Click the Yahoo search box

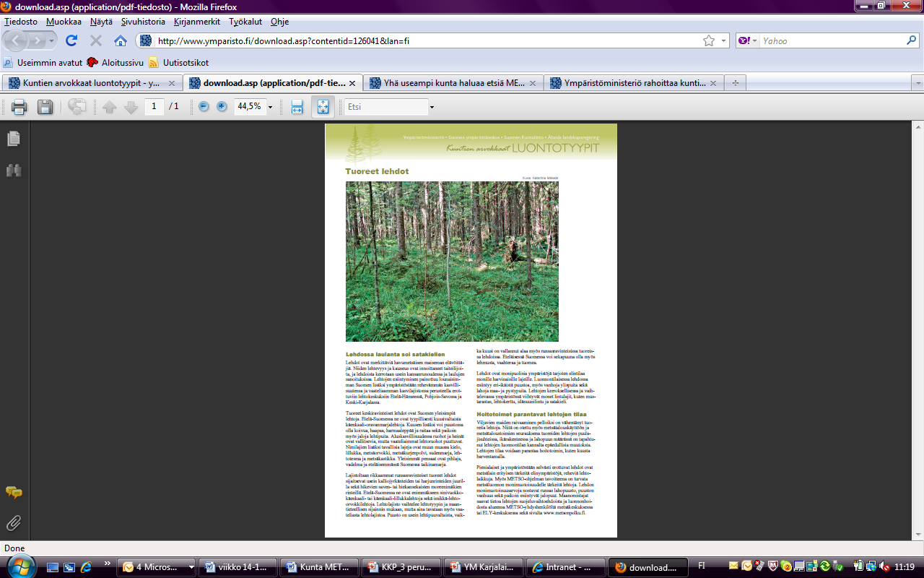point(830,40)
